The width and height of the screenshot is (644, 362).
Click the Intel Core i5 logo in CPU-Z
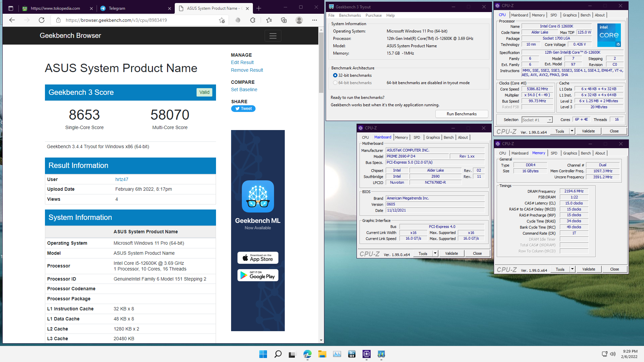pos(609,35)
